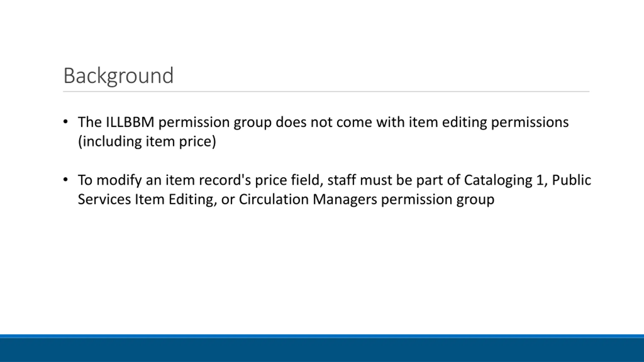Click the word ILLBBM in first bullet
The width and height of the screenshot is (644, 362).
(130, 122)
